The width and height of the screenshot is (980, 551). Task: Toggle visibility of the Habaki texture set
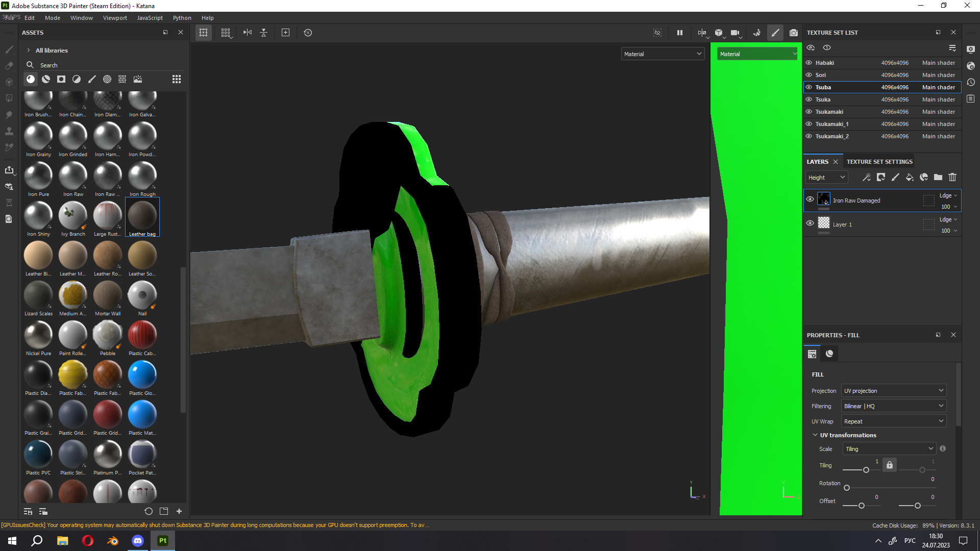coord(808,62)
